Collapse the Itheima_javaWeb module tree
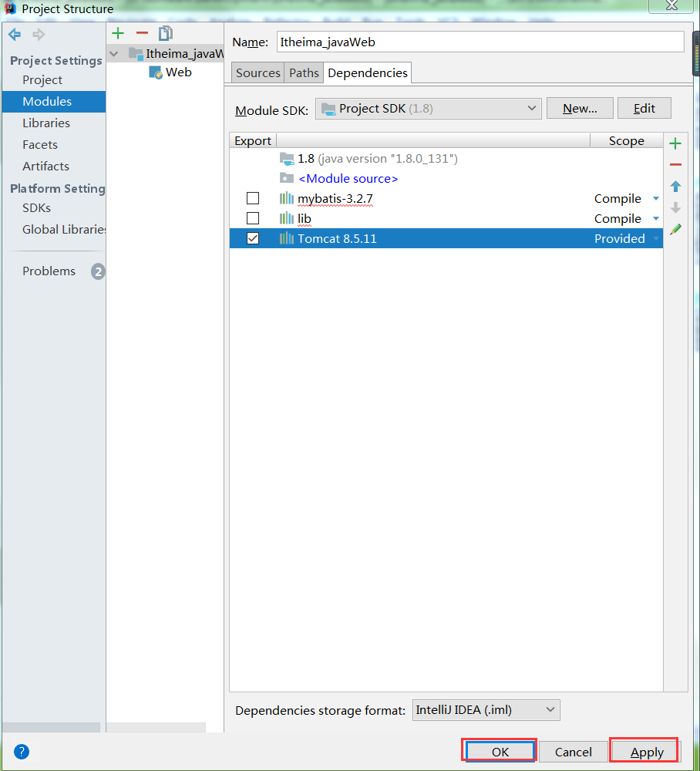 coord(114,54)
